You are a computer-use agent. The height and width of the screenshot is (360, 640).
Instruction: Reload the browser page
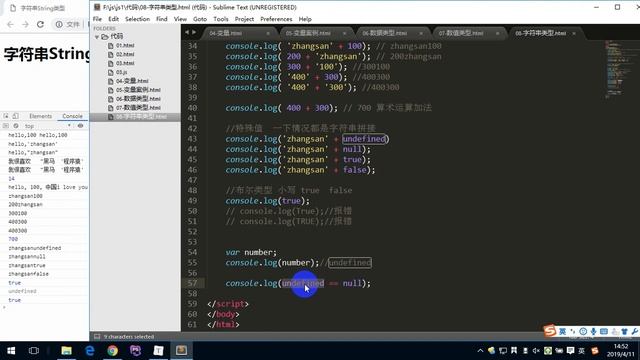pos(40,24)
